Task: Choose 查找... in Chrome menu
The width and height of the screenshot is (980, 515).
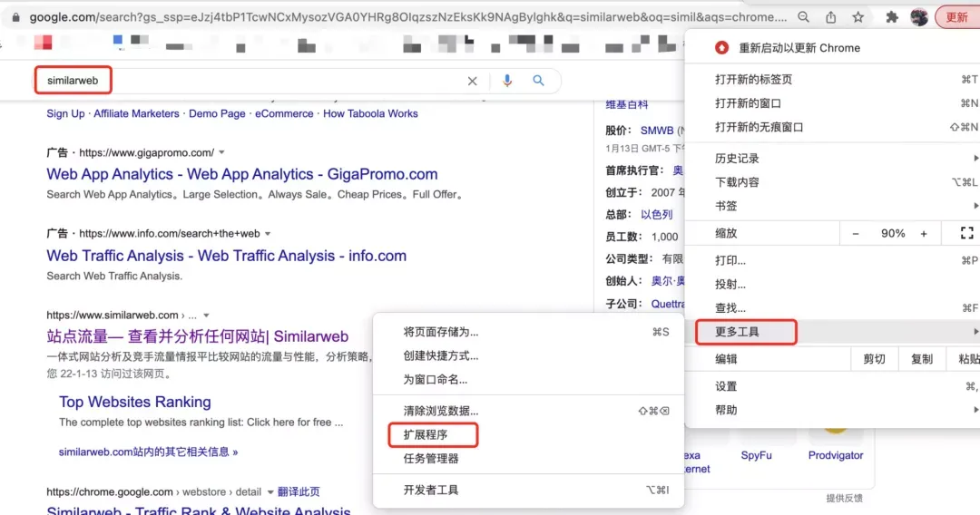Action: pyautogui.click(x=832, y=307)
